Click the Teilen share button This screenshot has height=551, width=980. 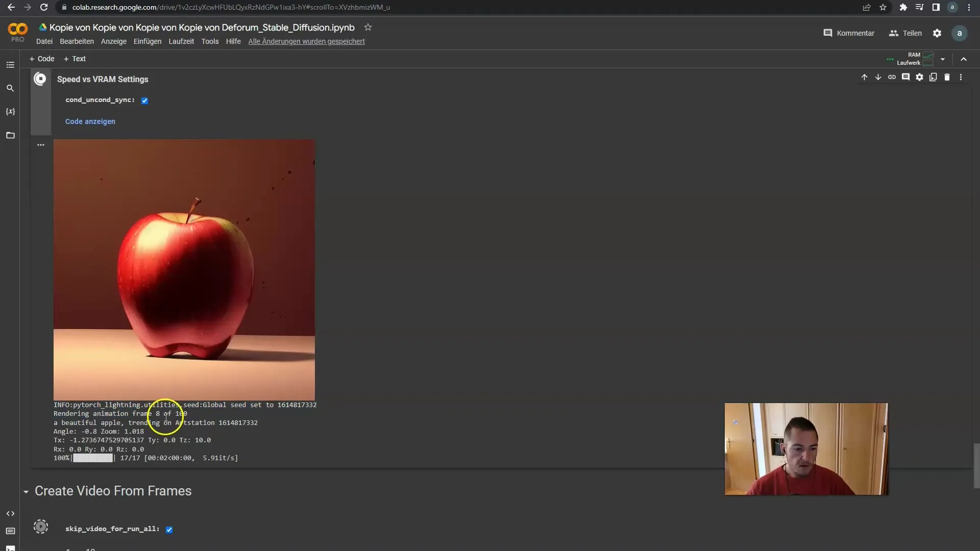pyautogui.click(x=905, y=33)
